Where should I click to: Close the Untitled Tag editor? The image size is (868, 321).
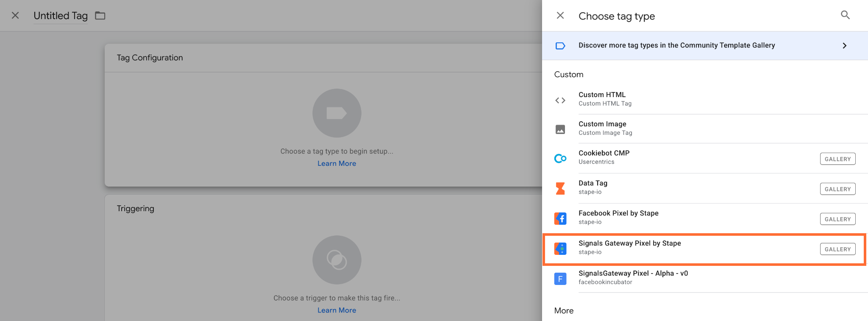15,15
